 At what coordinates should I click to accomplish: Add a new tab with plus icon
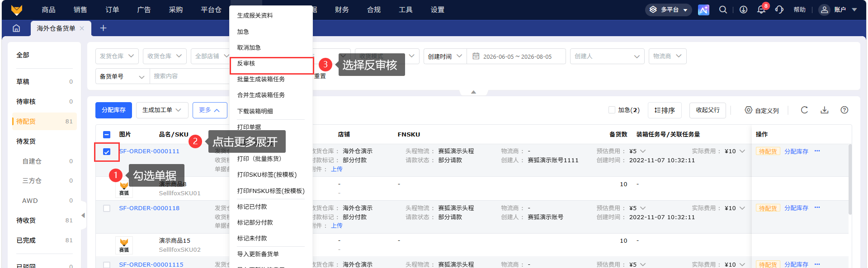103,28
